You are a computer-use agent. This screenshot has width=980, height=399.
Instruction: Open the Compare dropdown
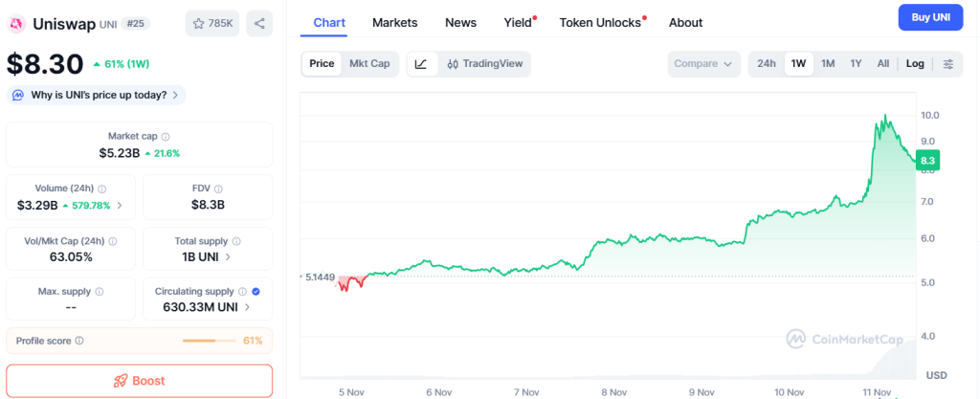[704, 64]
